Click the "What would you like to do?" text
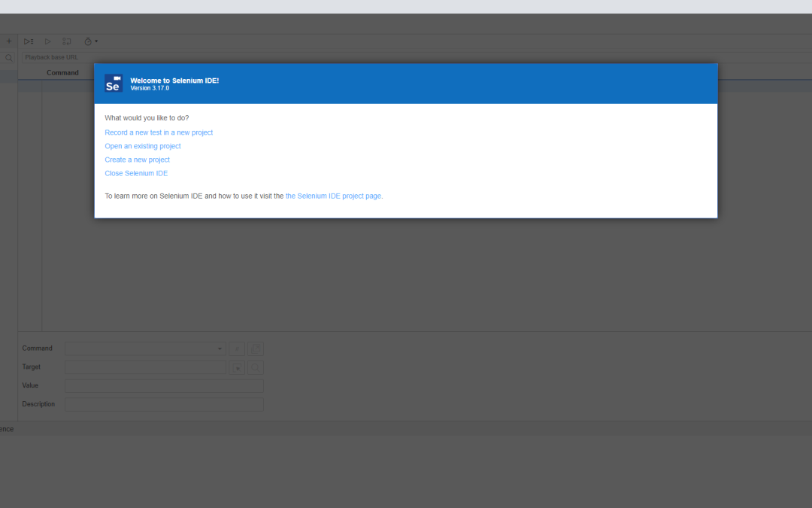This screenshot has width=812, height=508. click(147, 118)
